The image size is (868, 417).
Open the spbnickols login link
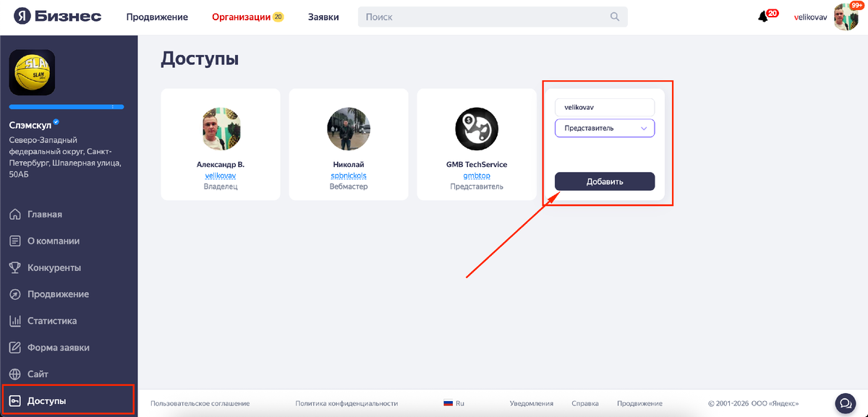[x=349, y=176]
